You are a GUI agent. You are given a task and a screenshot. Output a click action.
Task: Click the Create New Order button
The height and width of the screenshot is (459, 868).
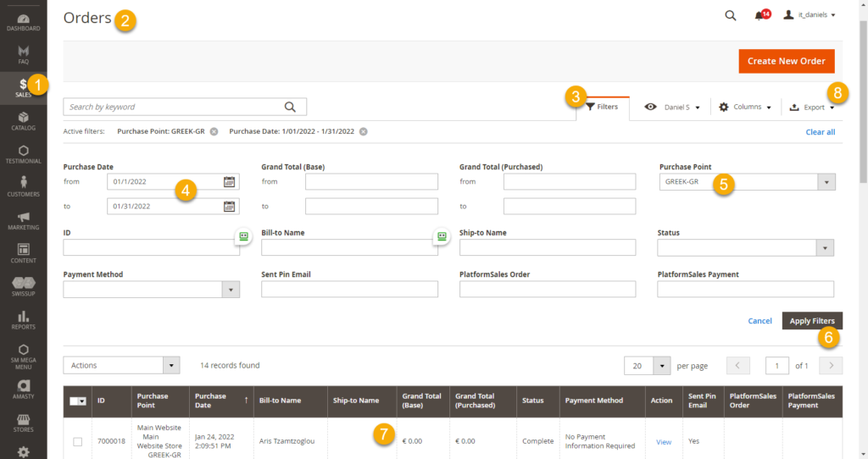[x=787, y=61]
